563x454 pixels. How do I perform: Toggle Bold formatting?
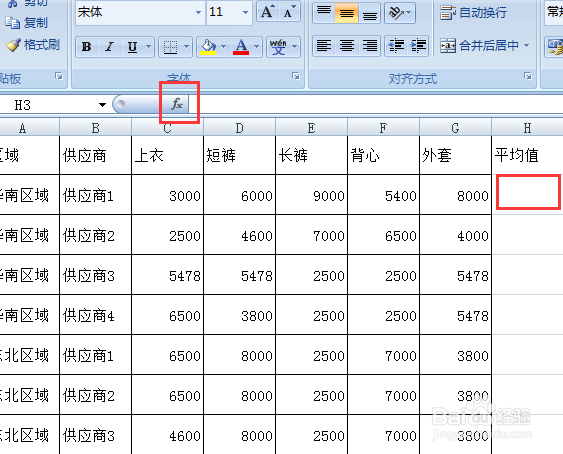tap(87, 47)
